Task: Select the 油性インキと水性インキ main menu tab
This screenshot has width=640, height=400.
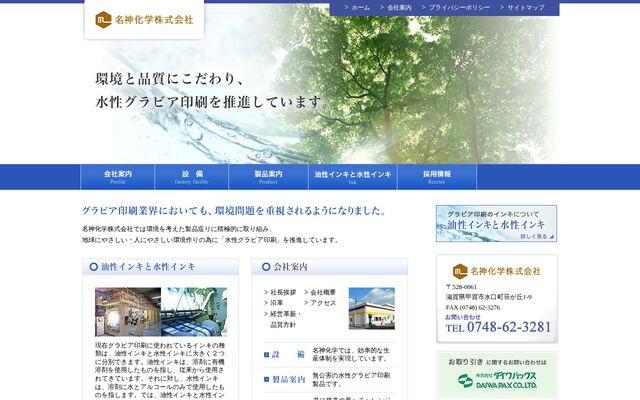Action: click(353, 177)
